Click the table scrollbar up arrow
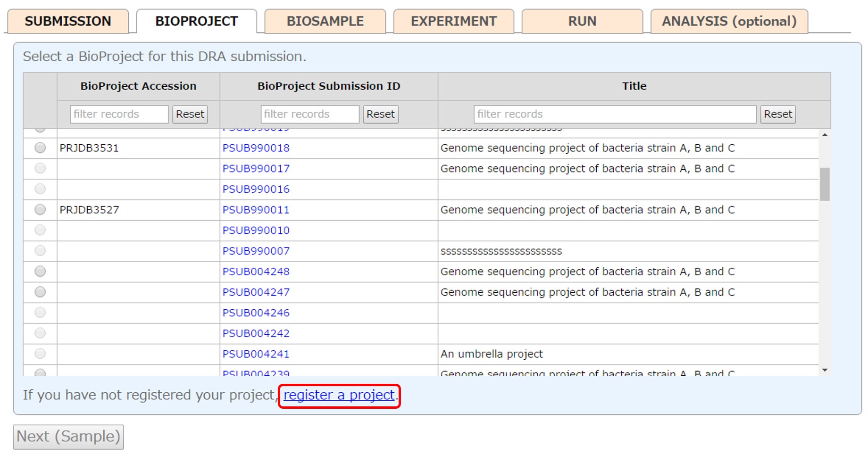 click(825, 135)
